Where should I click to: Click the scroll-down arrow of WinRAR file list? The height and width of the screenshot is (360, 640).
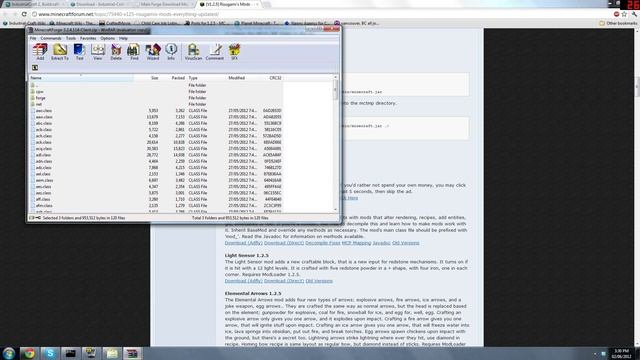(x=336, y=209)
